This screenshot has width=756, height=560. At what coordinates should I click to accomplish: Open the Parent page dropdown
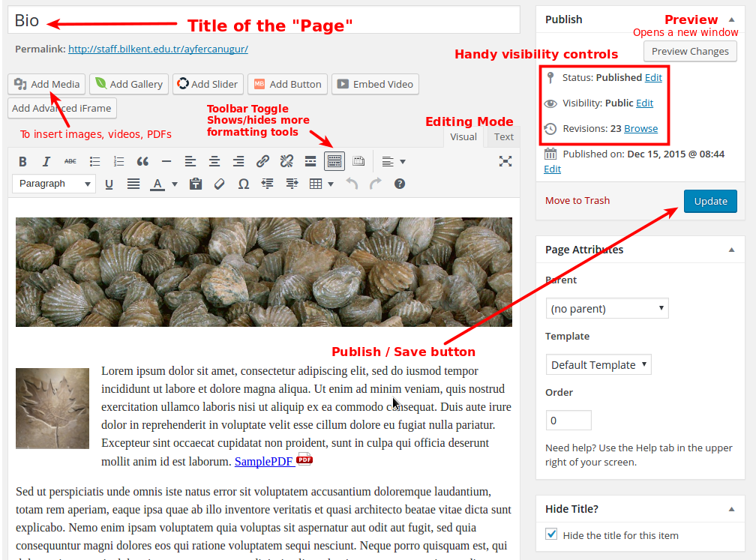607,308
